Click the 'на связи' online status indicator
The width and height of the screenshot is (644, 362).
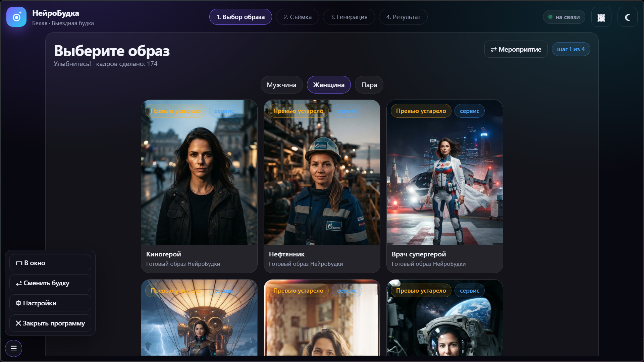564,17
